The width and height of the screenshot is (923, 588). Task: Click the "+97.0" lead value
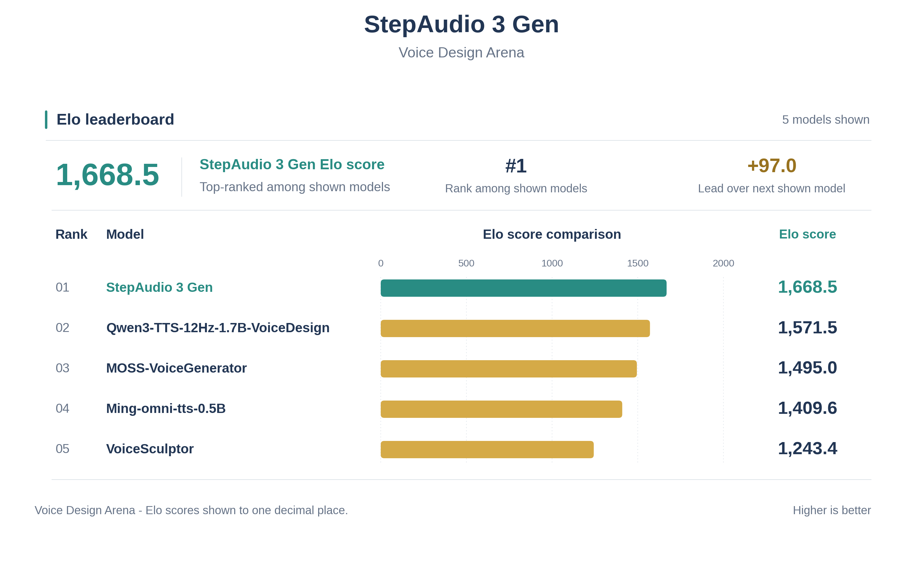click(x=772, y=166)
